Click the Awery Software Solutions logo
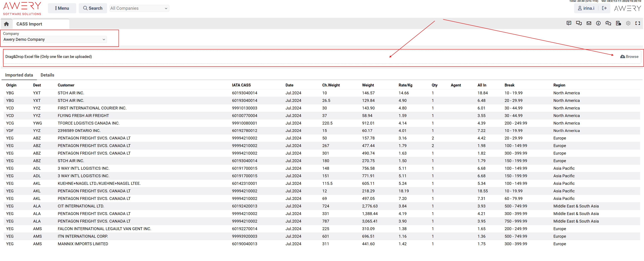 (22, 8)
